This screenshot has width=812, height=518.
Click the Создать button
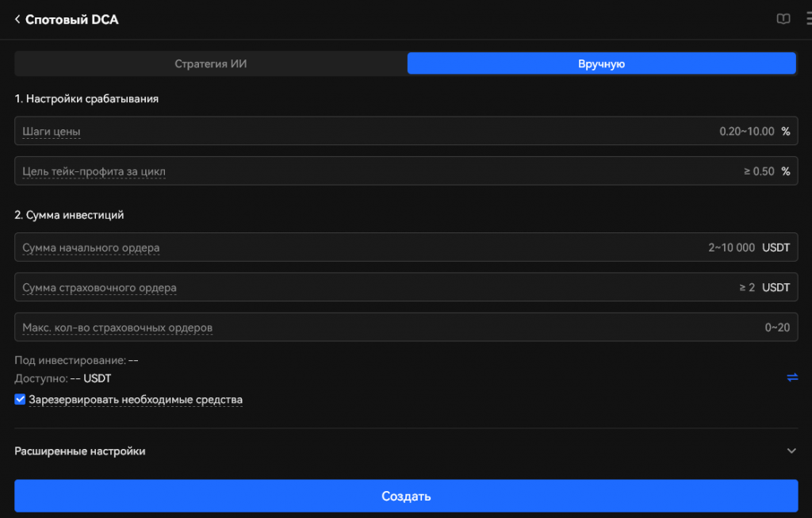[x=406, y=496]
